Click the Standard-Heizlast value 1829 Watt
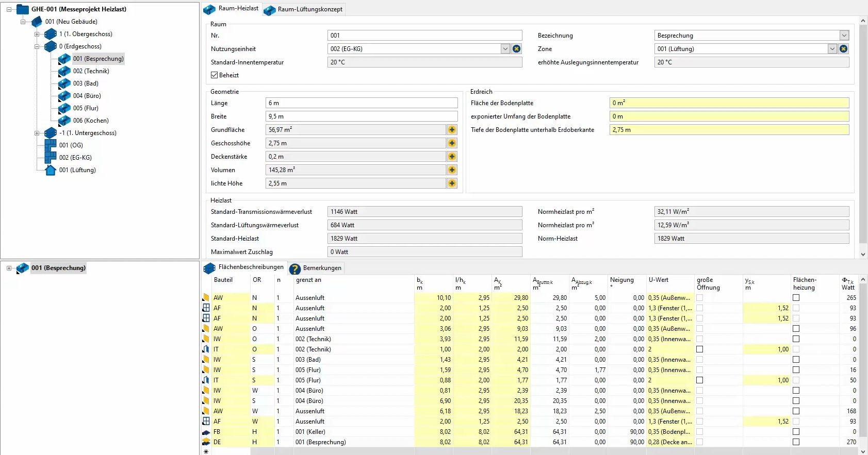 (424, 239)
